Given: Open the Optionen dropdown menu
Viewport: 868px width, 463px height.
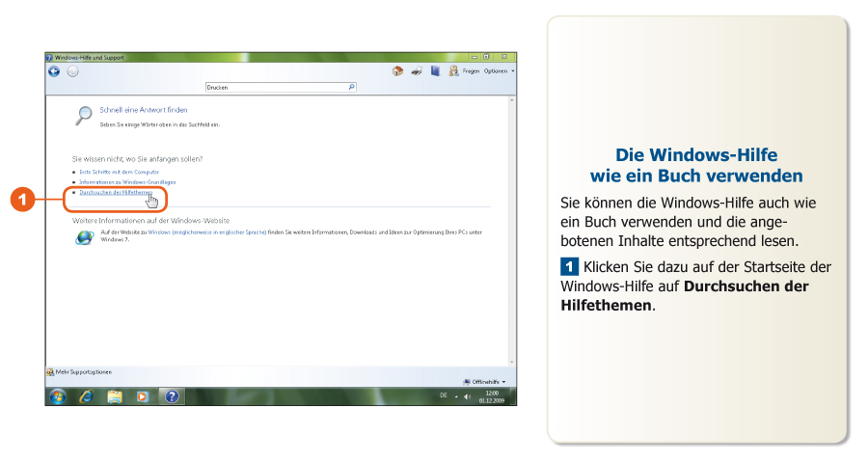Looking at the screenshot, I should point(499,71).
